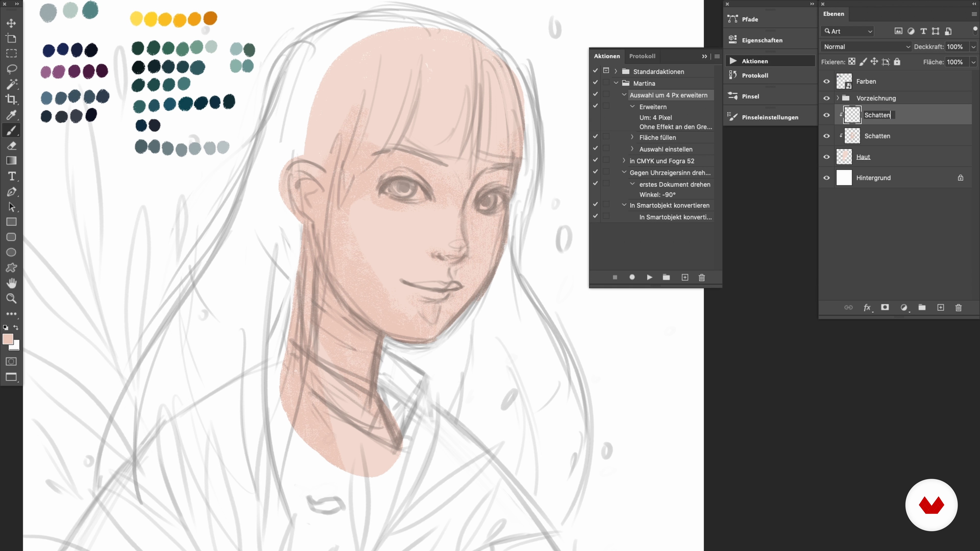Delete the selected action
The width and height of the screenshot is (980, 551).
(x=702, y=277)
